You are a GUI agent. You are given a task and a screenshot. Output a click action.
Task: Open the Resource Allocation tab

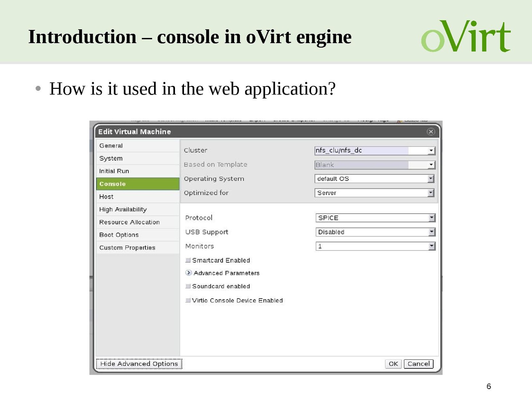click(137, 222)
